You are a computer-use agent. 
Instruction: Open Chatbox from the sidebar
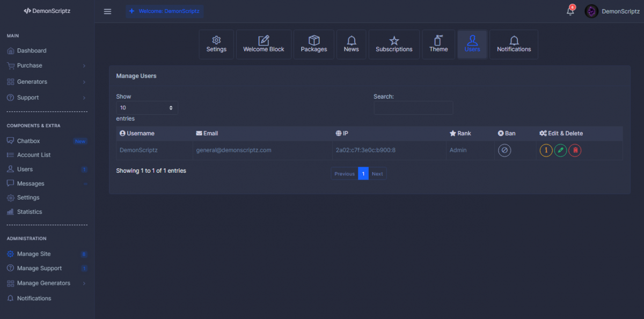pos(28,141)
